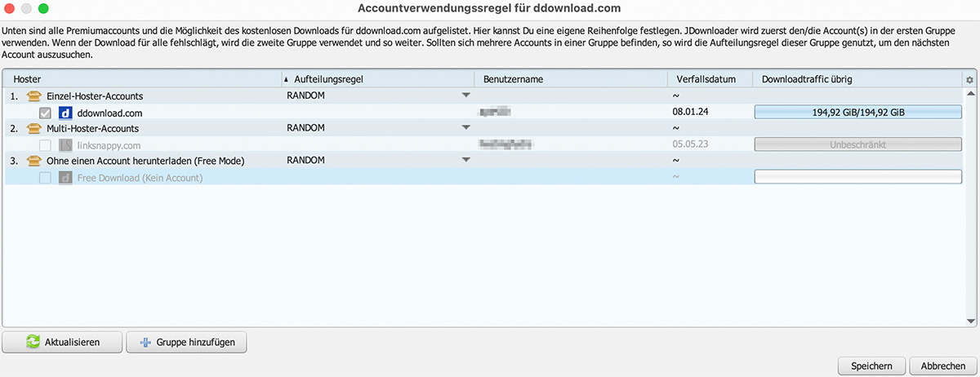Click the Free Download hoster icon
Viewport: 980px width, 377px height.
click(66, 177)
